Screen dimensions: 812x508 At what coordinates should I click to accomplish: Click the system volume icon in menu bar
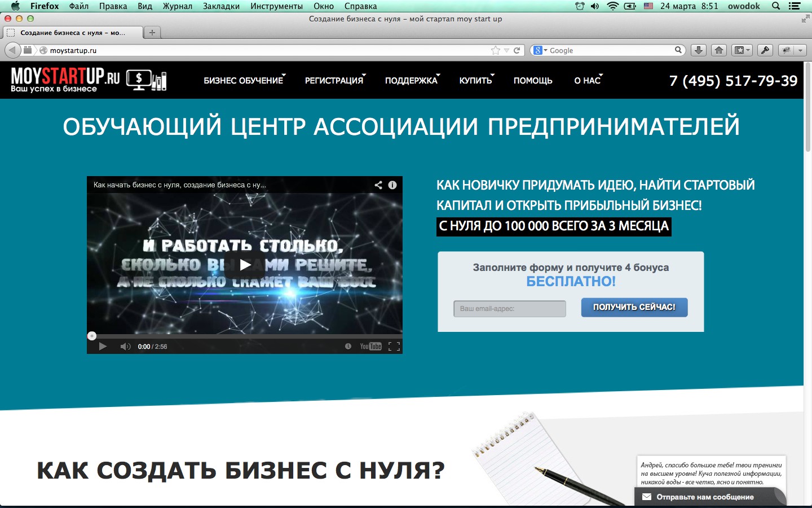point(595,6)
